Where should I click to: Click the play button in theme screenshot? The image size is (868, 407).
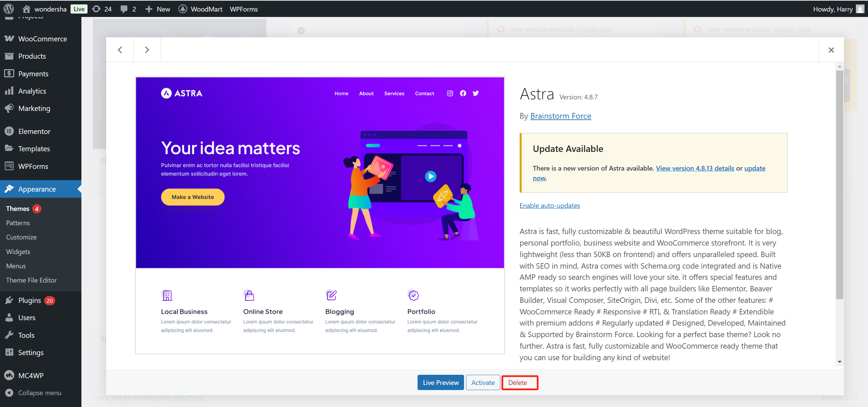pos(430,176)
